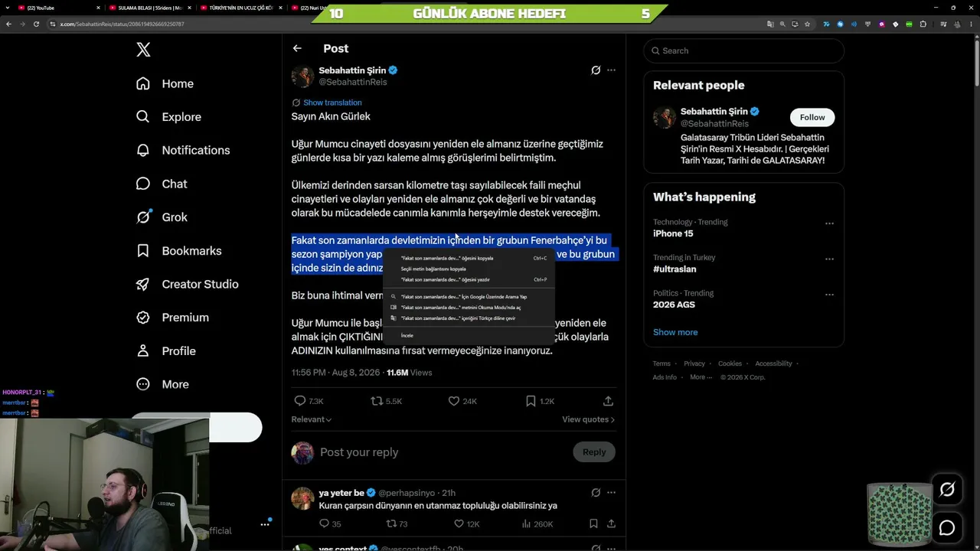
Task: Reload the page in the browser
Action: (x=36, y=24)
